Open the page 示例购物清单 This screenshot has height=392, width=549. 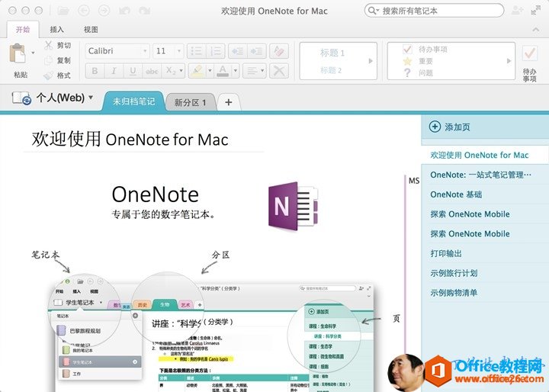(x=485, y=293)
